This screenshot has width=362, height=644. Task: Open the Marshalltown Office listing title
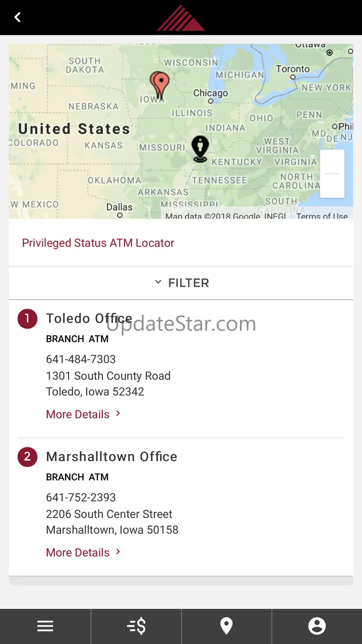click(111, 457)
